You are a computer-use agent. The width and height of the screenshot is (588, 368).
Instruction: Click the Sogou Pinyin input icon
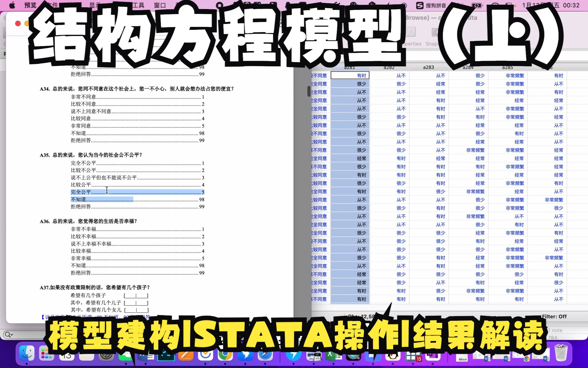(x=420, y=5)
